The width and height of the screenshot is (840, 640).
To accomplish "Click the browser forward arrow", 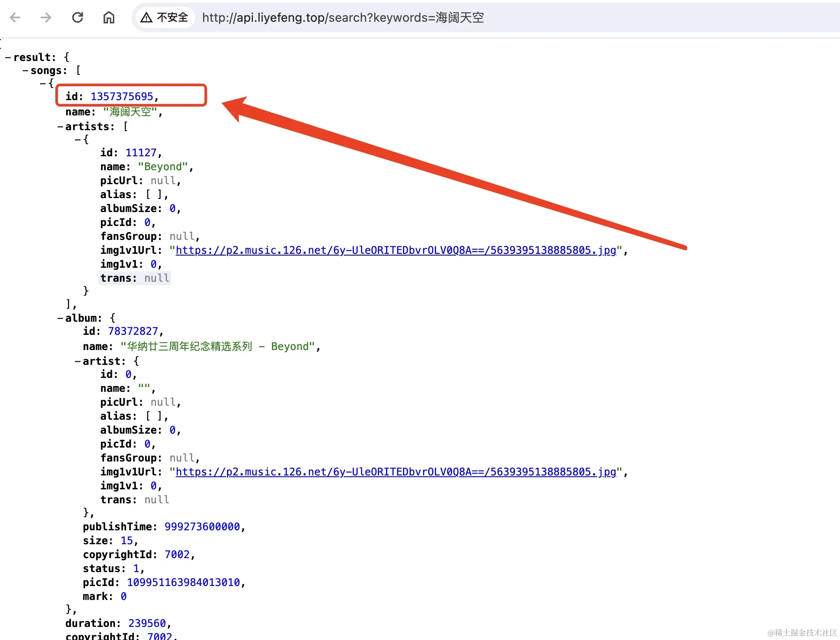I will pos(46,17).
